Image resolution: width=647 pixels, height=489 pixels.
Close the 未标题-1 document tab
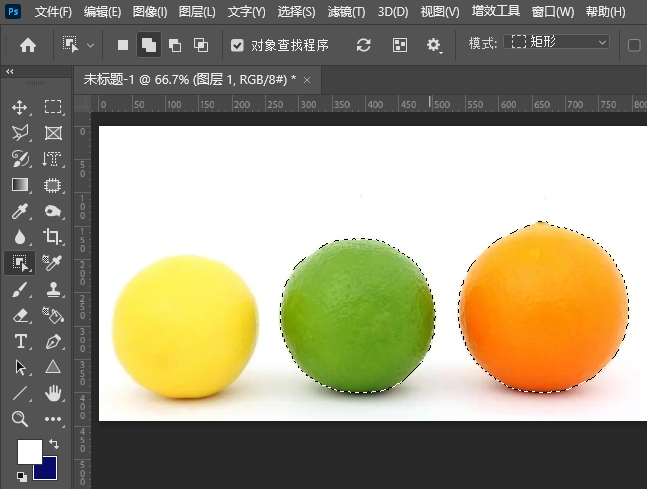307,80
